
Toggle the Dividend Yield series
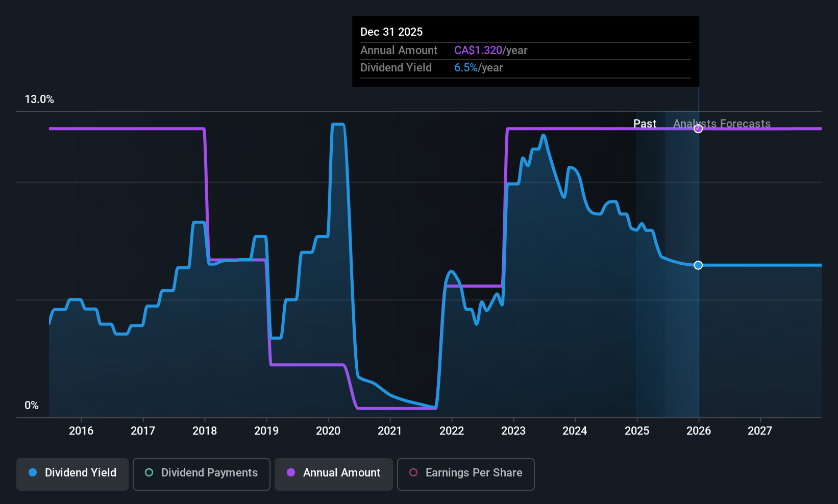tap(72, 474)
